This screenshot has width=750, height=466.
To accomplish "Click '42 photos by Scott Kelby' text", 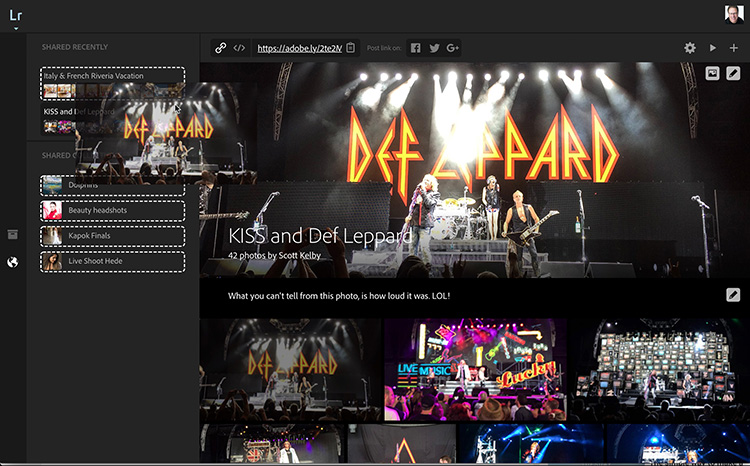I will coord(274,255).
